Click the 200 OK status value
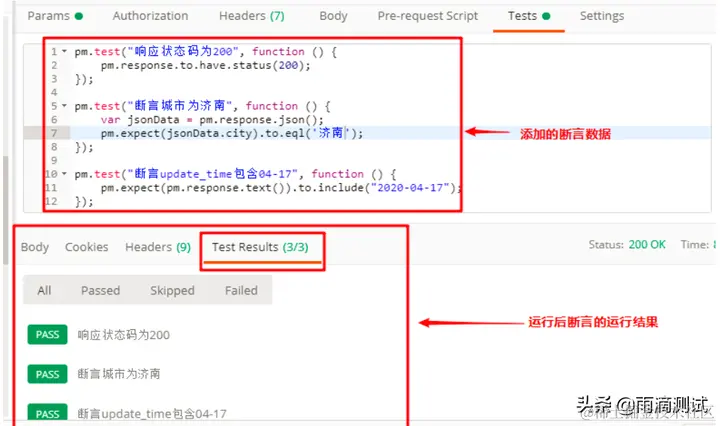Image resolution: width=720 pixels, height=426 pixels. coord(647,245)
